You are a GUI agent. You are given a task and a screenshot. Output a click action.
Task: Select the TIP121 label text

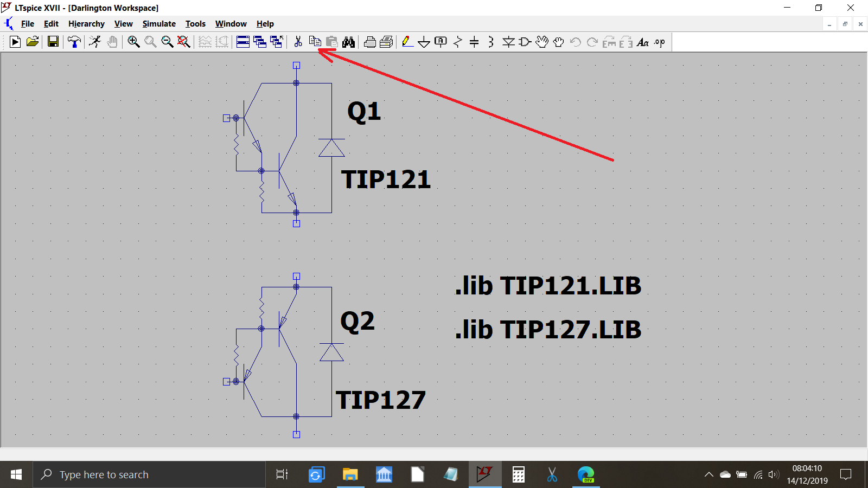pyautogui.click(x=386, y=179)
